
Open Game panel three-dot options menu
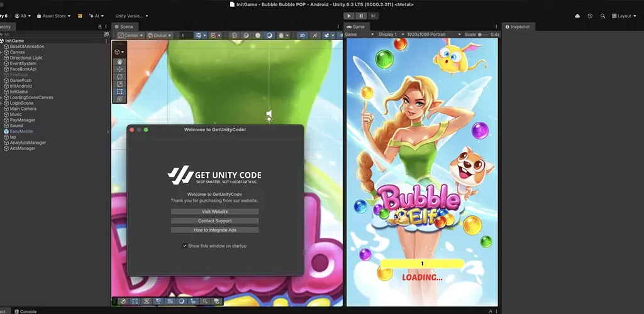(x=496, y=26)
